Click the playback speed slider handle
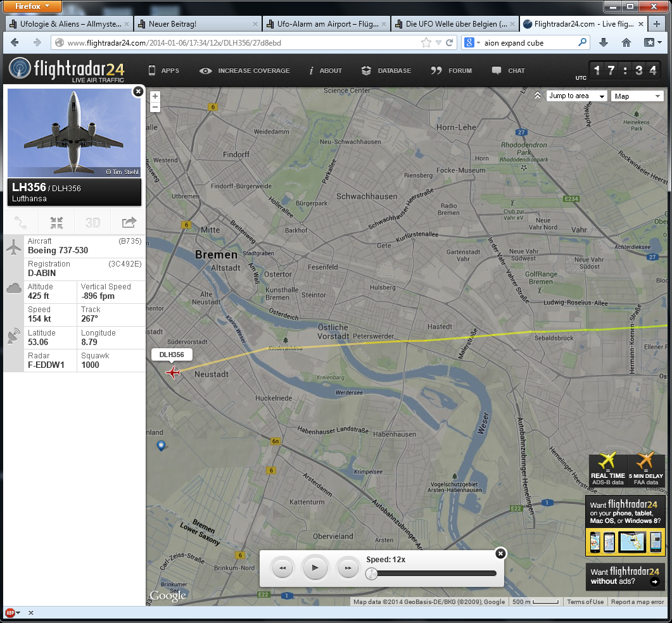This screenshot has width=672, height=623. (x=372, y=574)
